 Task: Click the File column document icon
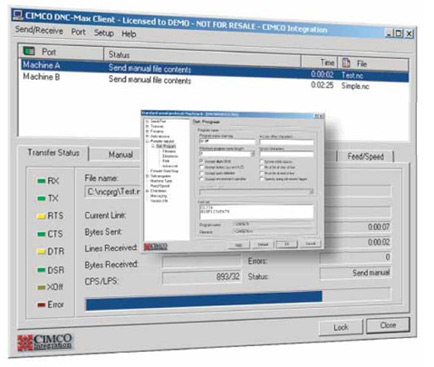coord(346,63)
